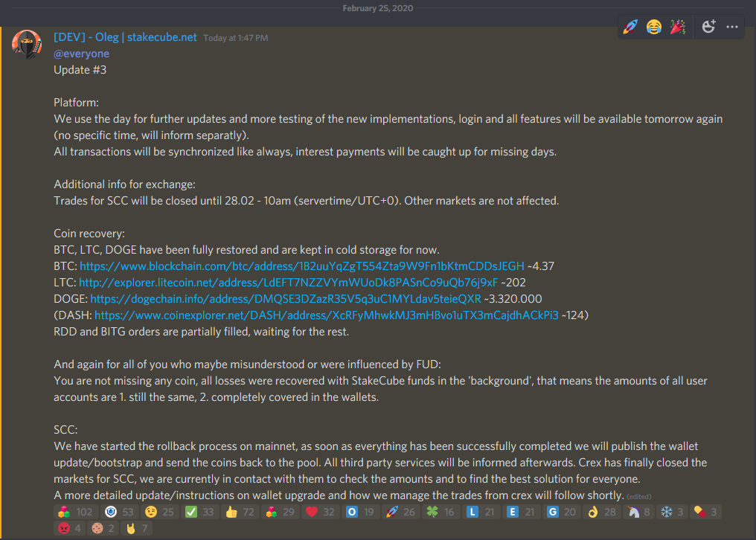
Task: Open the BTC blockchain.com address link
Action: click(x=302, y=266)
